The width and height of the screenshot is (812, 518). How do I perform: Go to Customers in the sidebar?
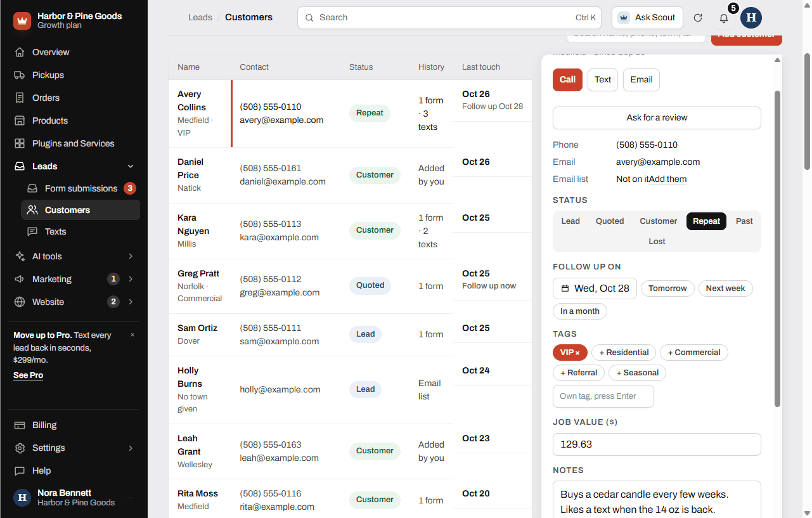coord(81,210)
